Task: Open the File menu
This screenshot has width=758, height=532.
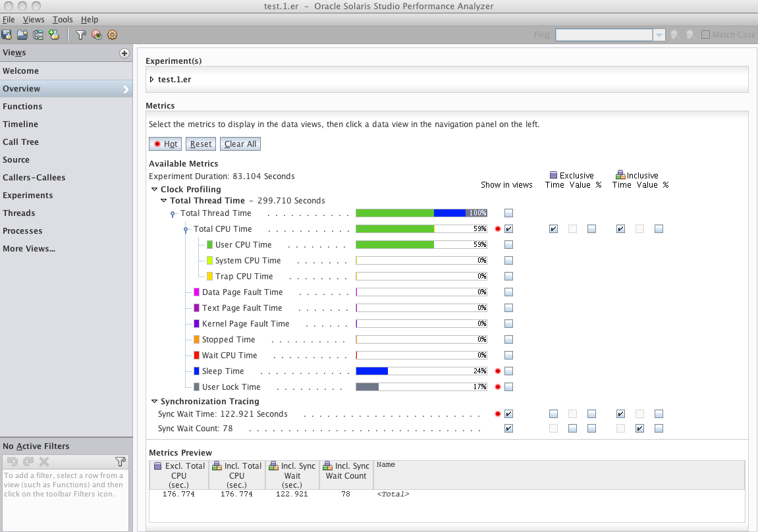Action: click(x=9, y=19)
